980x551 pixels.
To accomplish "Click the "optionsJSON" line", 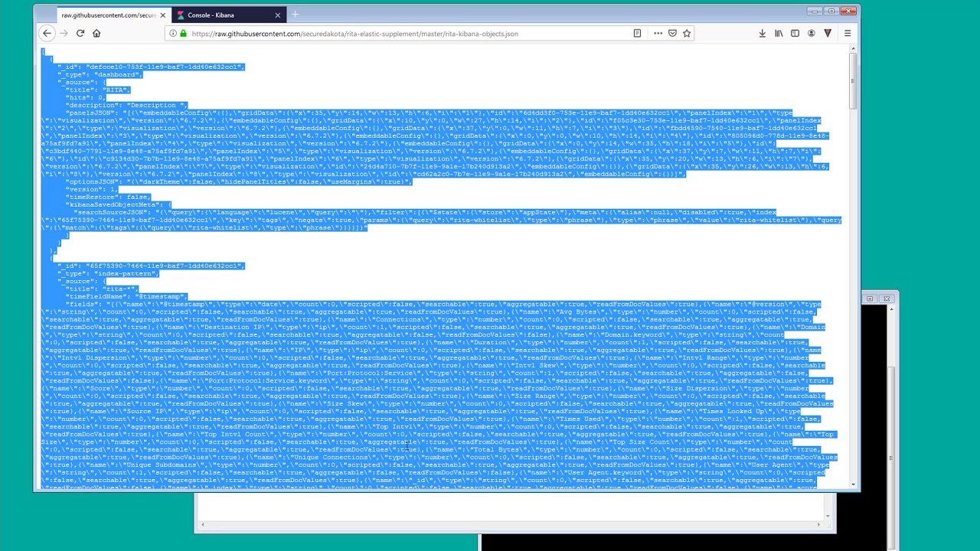I will (x=238, y=181).
